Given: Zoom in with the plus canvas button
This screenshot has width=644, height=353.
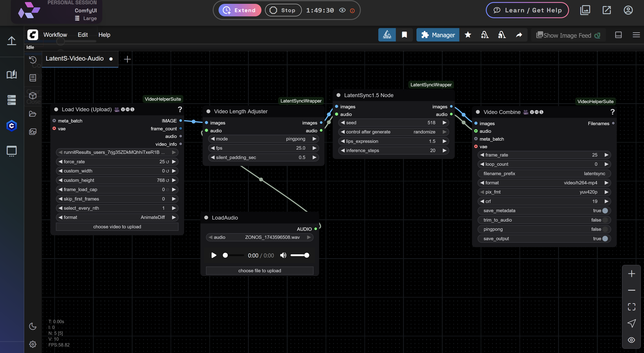Looking at the screenshot, I should pyautogui.click(x=631, y=274).
